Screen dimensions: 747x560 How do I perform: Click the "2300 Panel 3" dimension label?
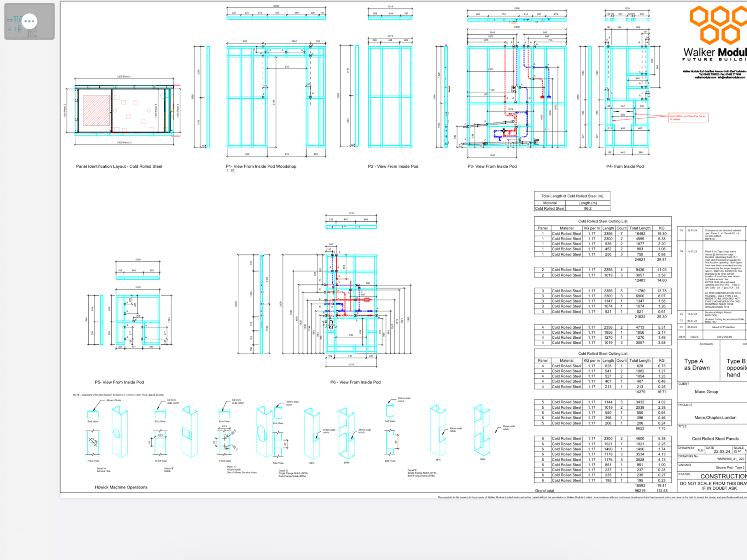click(x=124, y=143)
